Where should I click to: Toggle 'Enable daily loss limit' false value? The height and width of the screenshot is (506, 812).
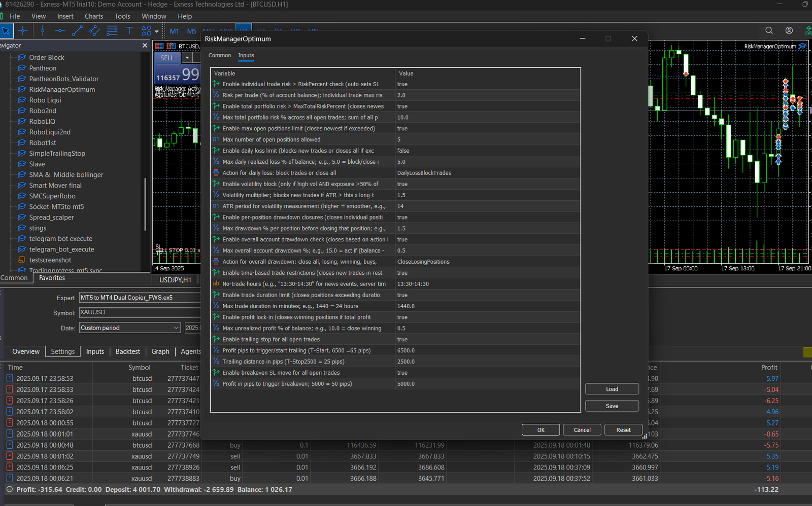click(403, 151)
